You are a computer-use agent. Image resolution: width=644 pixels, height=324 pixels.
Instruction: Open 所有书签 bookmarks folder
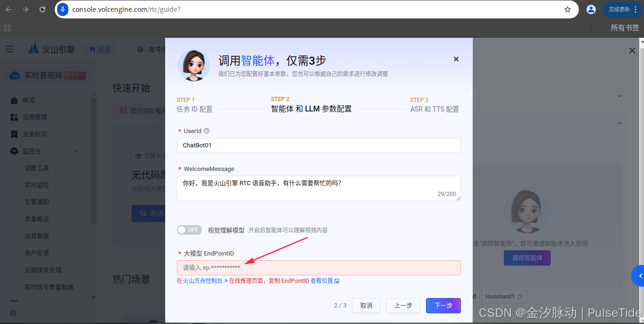pyautogui.click(x=625, y=28)
